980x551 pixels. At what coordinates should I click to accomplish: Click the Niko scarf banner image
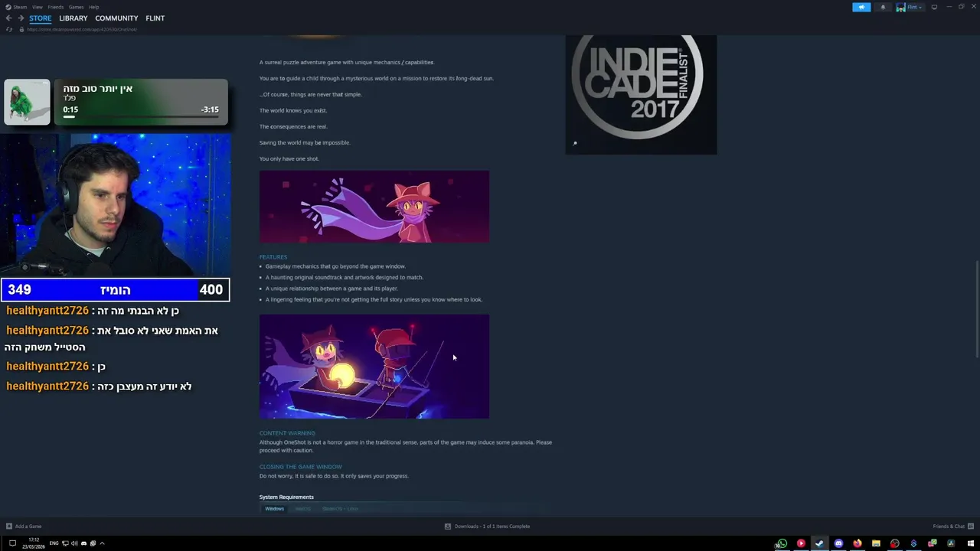[x=374, y=207]
